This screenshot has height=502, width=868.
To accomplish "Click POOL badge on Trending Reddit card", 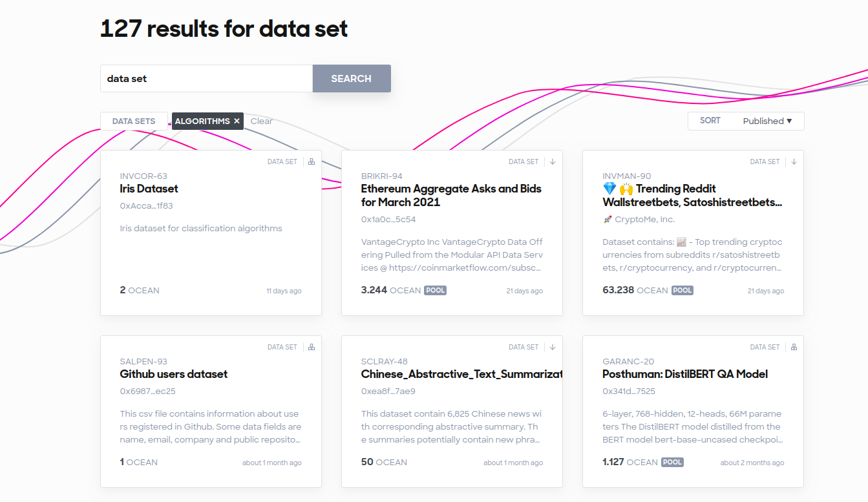I will (x=682, y=290).
